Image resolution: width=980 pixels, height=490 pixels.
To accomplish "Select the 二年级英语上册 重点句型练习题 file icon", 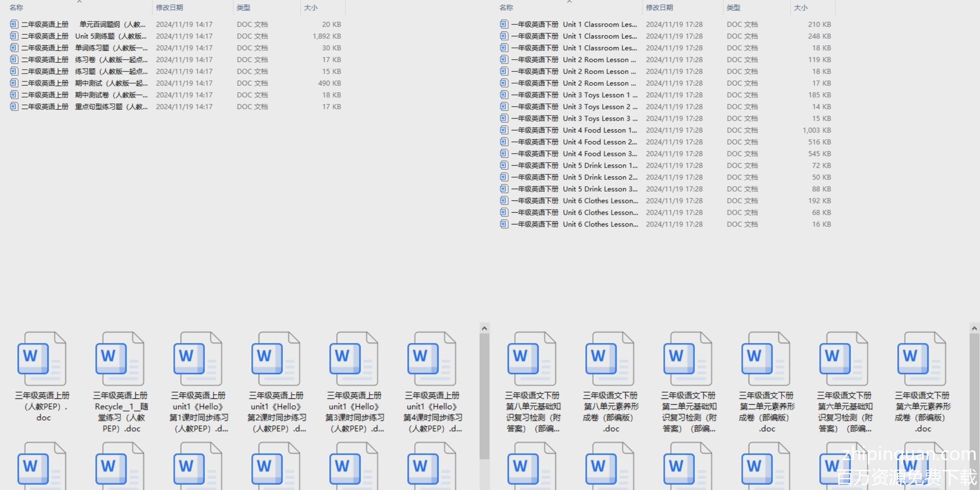I will click(x=14, y=107).
